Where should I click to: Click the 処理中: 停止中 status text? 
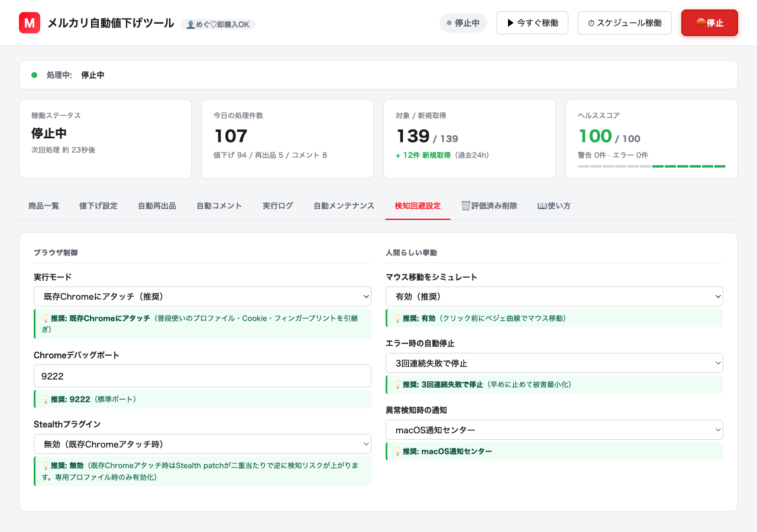[x=75, y=75]
